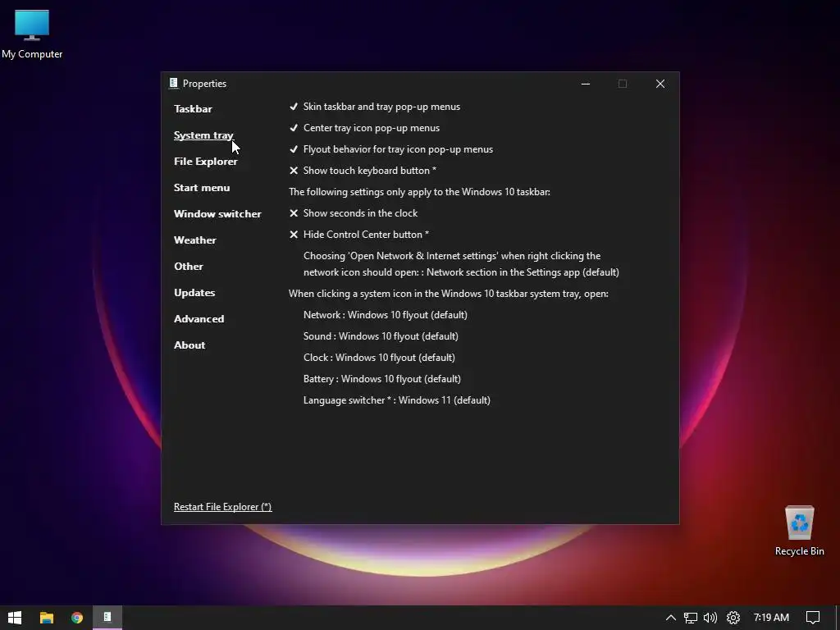Switch to the File Explorer section
The height and width of the screenshot is (630, 840).
[206, 162]
